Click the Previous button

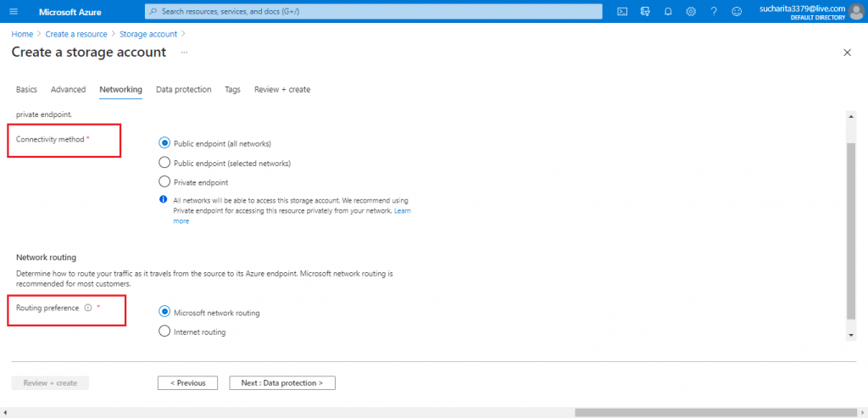point(187,383)
